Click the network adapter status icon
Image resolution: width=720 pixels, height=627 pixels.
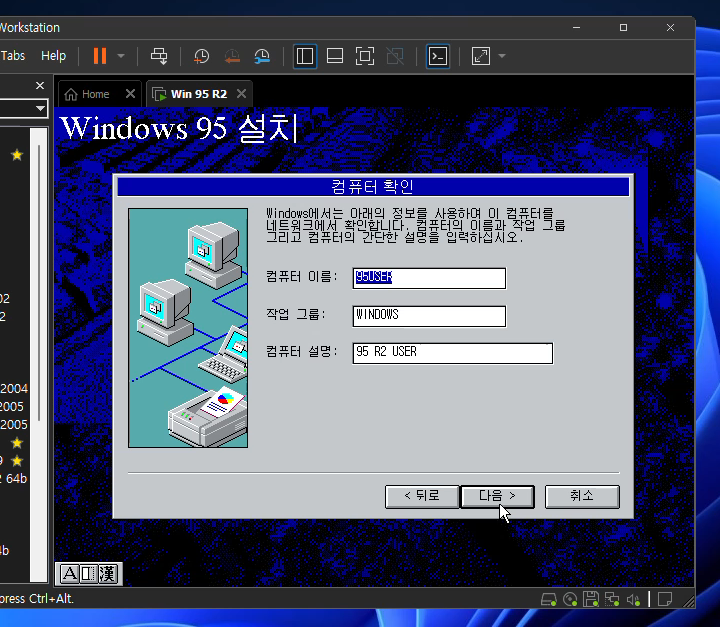pos(612,599)
